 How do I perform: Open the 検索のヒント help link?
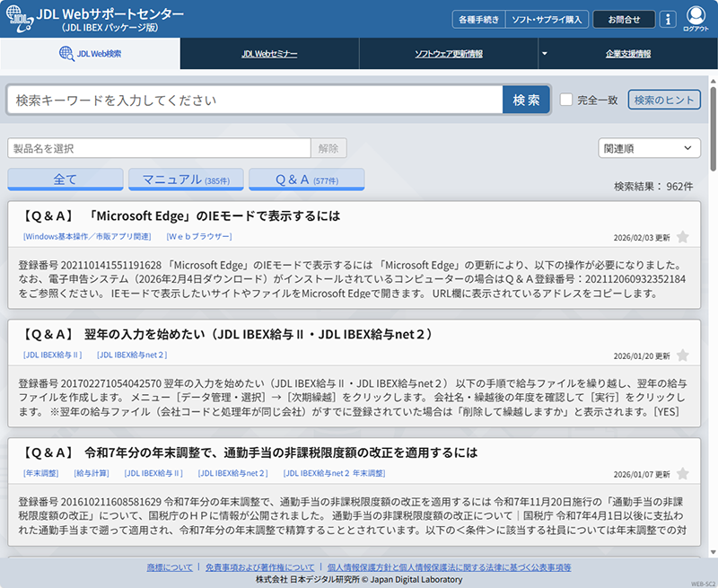[666, 100]
